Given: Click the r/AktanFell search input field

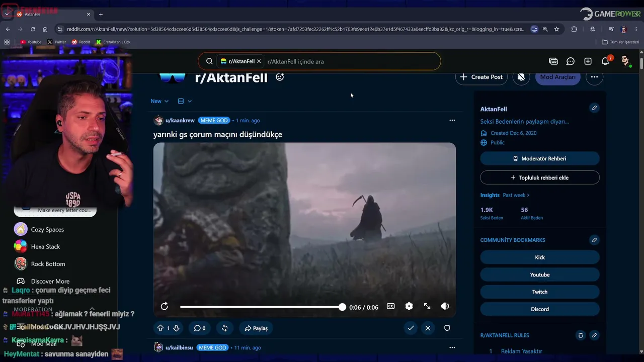Looking at the screenshot, I should [352, 61].
